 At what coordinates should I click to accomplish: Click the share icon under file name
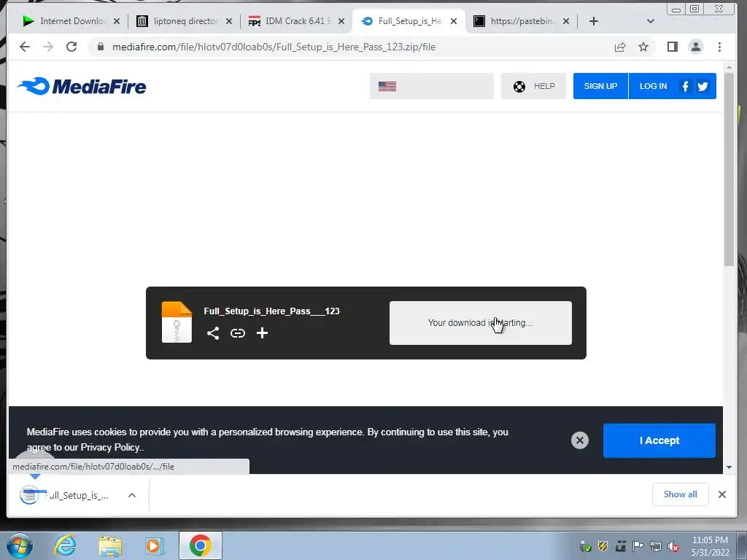click(x=213, y=332)
